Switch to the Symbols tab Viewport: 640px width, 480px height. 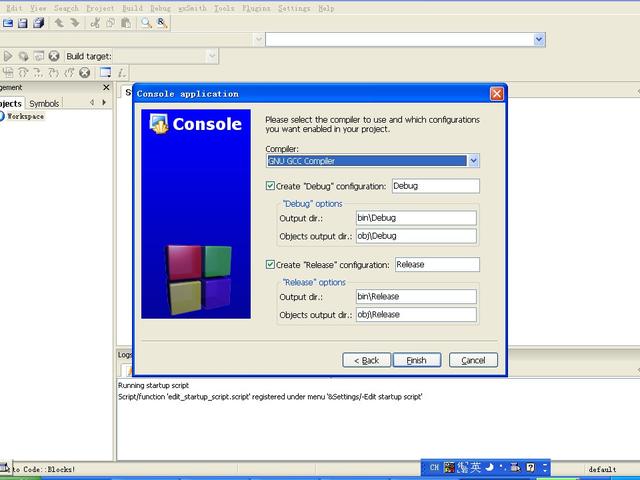[44, 104]
